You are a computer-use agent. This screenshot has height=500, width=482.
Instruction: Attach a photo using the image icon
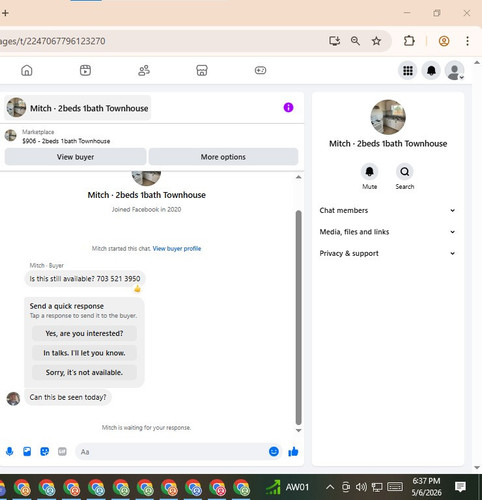coord(27,452)
